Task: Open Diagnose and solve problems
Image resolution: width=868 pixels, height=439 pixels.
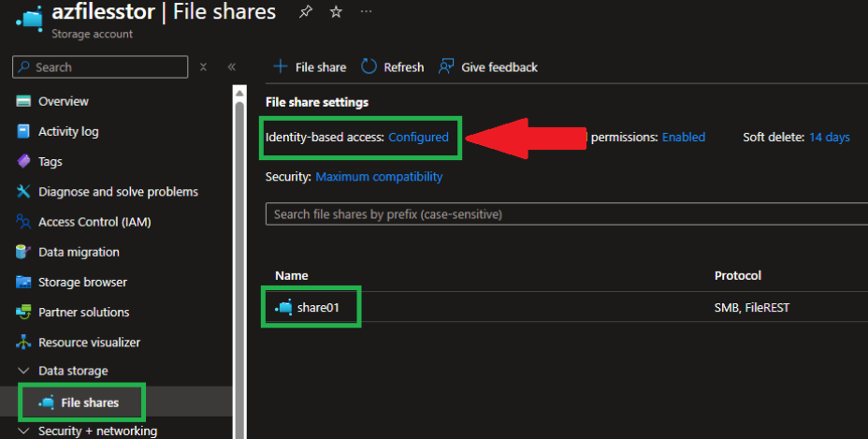Action: (118, 192)
